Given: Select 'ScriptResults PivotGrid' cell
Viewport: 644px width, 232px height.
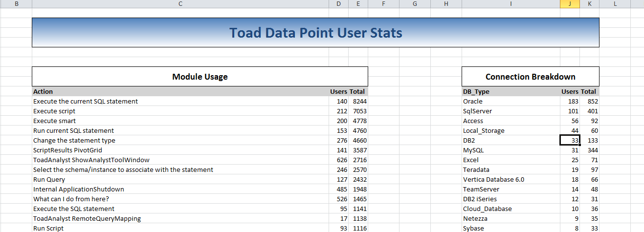Looking at the screenshot, I should tap(180, 150).
